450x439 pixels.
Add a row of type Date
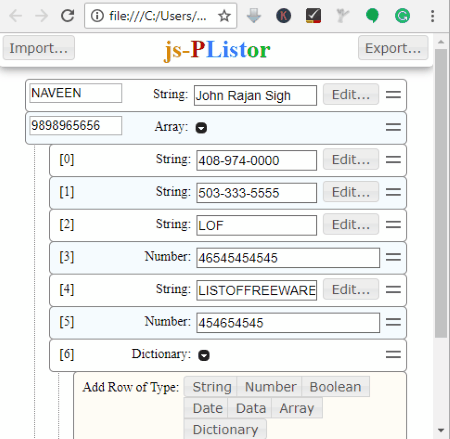pyautogui.click(x=207, y=408)
